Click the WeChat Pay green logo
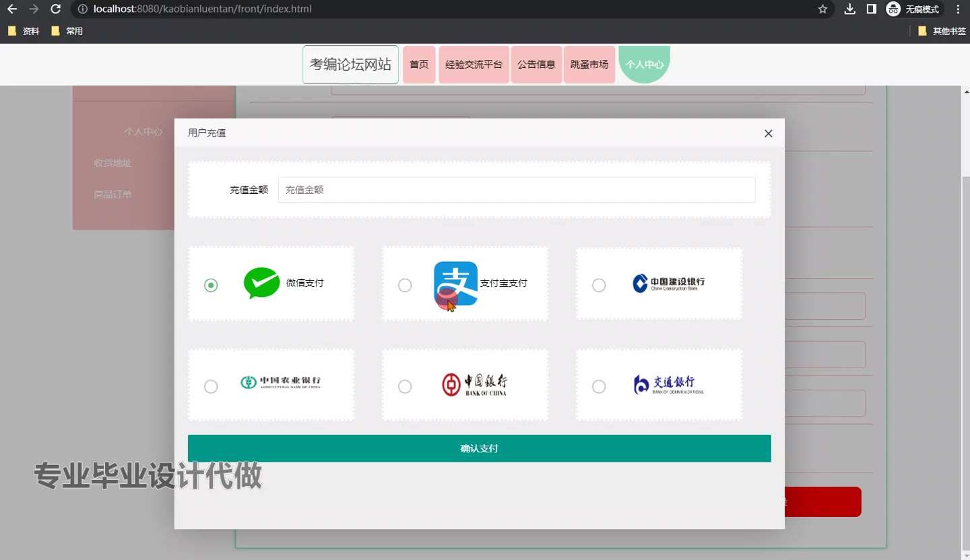 coord(261,283)
